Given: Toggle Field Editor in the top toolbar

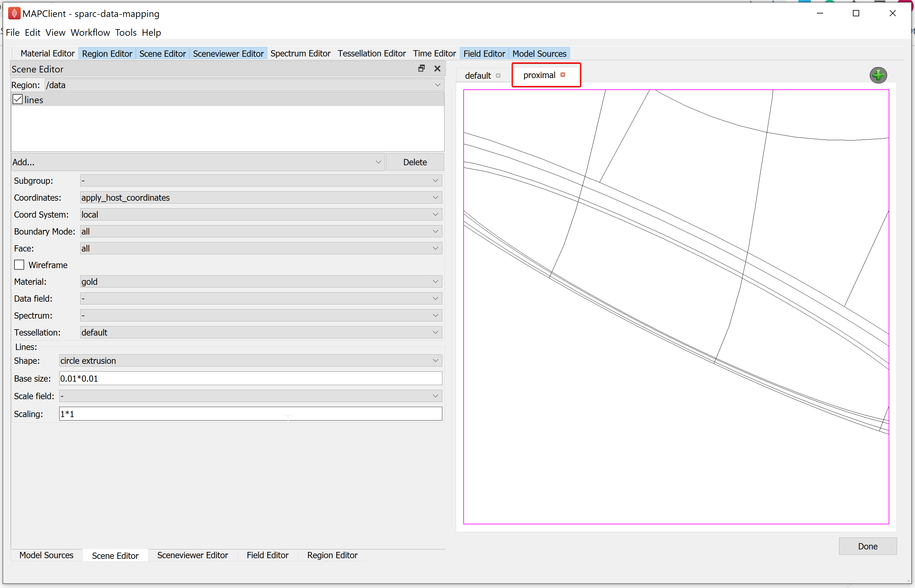Looking at the screenshot, I should tap(484, 53).
